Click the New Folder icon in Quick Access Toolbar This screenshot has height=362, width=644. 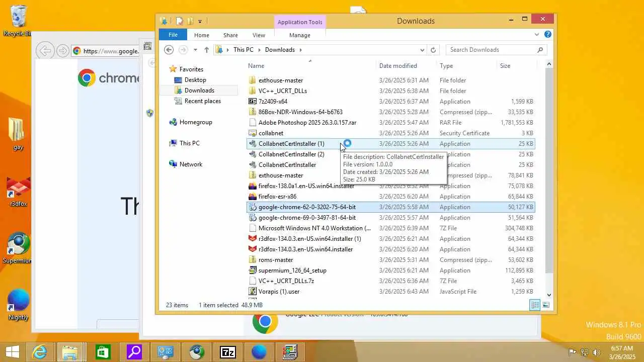tap(190, 21)
